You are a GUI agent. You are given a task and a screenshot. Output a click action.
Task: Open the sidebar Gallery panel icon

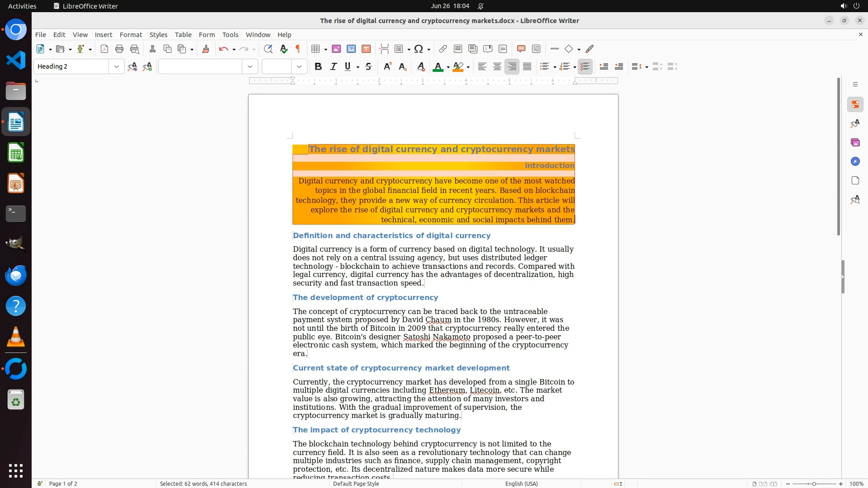click(x=855, y=143)
